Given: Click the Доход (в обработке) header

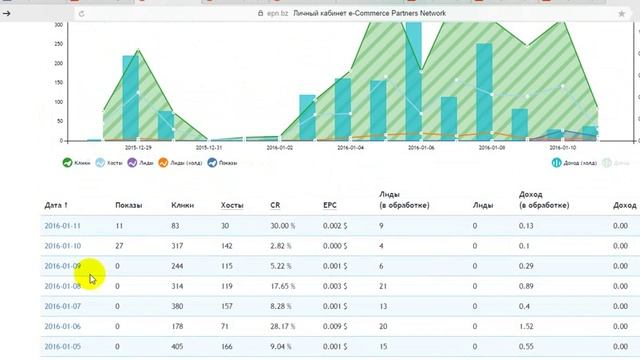Looking at the screenshot, I should tap(544, 200).
